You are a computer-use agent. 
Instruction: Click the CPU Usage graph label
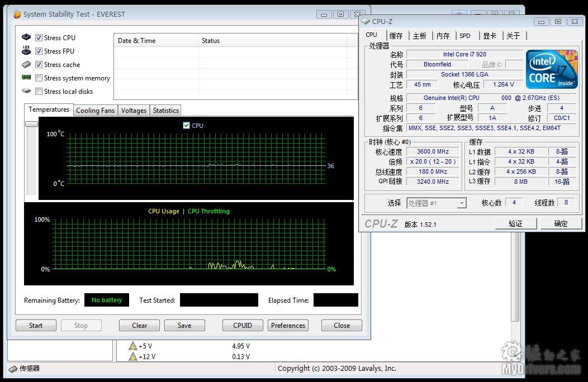[x=164, y=211]
